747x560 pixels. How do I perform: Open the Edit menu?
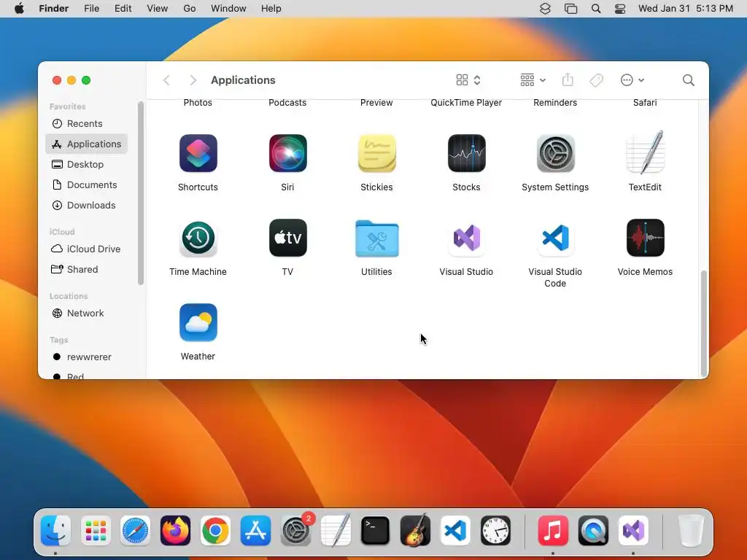(123, 9)
